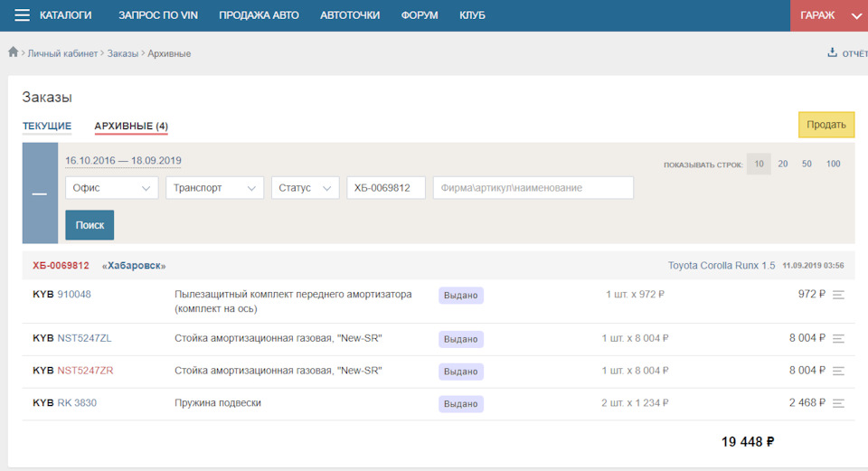Open row menu for KYB NST5247ZR
This screenshot has width=868, height=471.
[839, 371]
